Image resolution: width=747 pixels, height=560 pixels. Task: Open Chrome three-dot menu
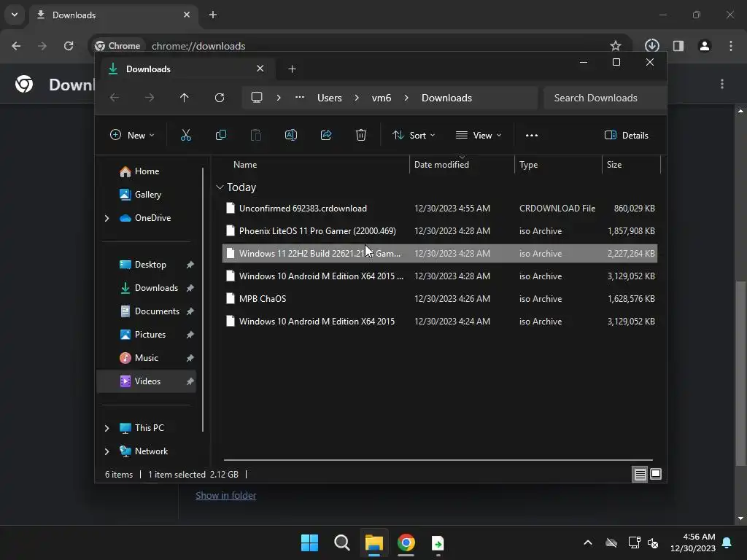pos(731,46)
